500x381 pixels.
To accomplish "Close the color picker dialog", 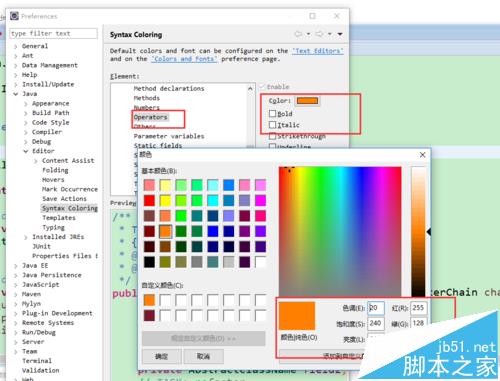I will tap(422, 155).
